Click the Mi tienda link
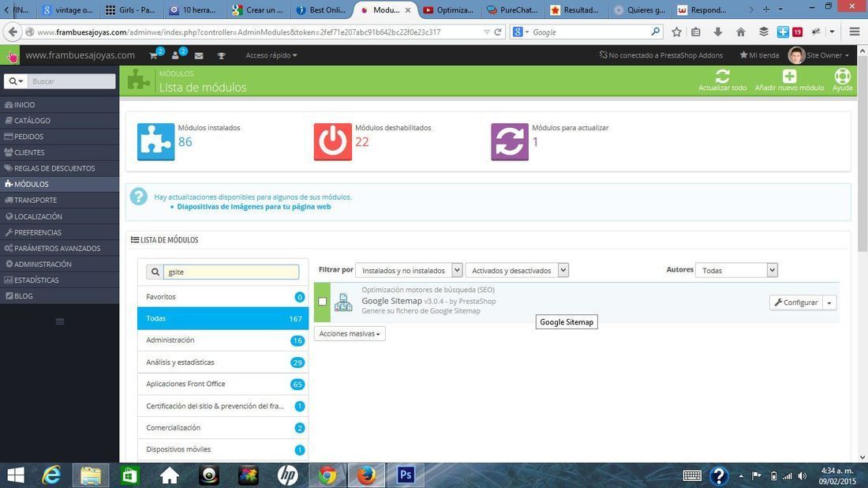The image size is (868, 488). [x=759, y=55]
